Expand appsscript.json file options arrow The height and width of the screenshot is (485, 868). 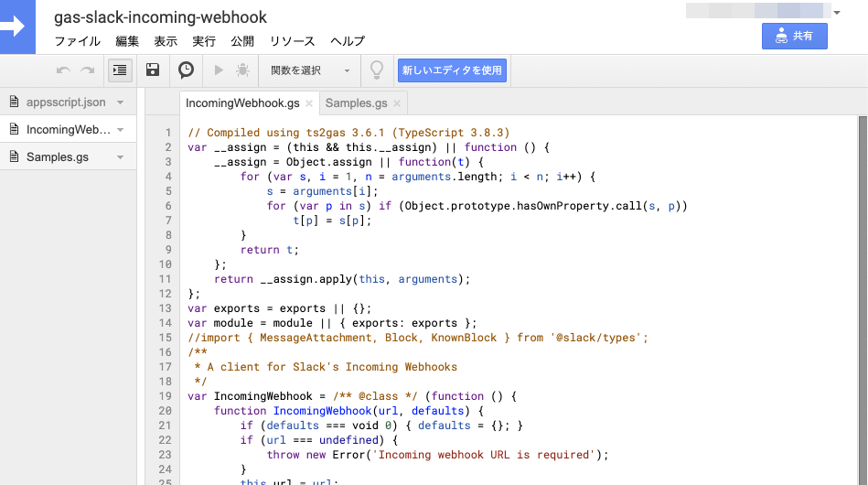pos(120,102)
